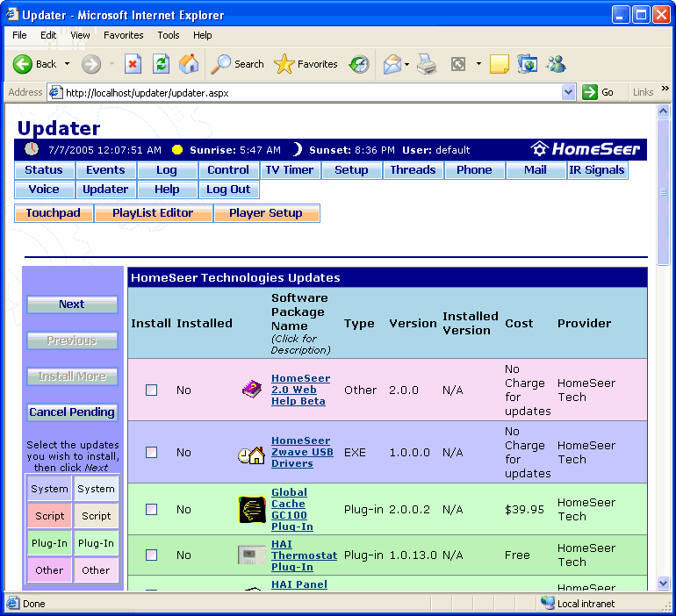Click the green Go arrow icon
The image size is (676, 616).
(x=589, y=92)
